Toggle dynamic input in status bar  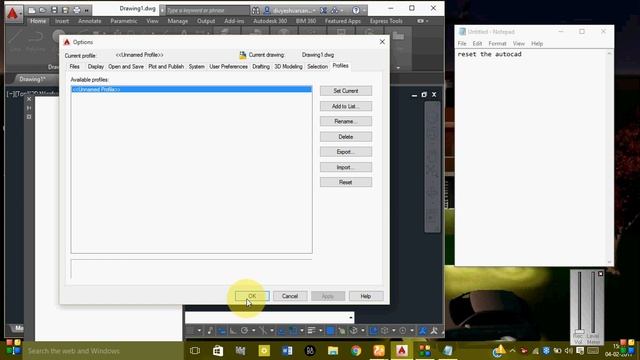pyautogui.click(x=222, y=331)
